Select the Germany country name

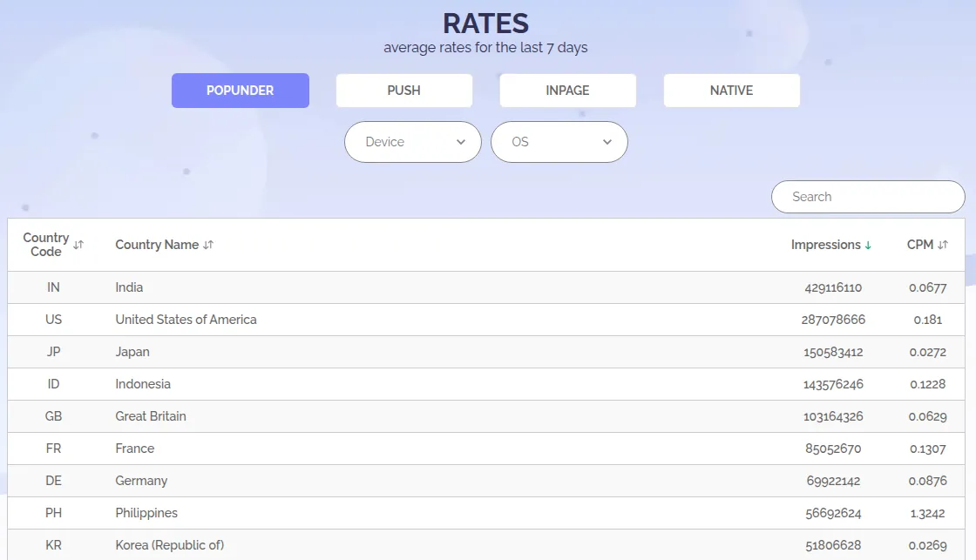coord(141,481)
